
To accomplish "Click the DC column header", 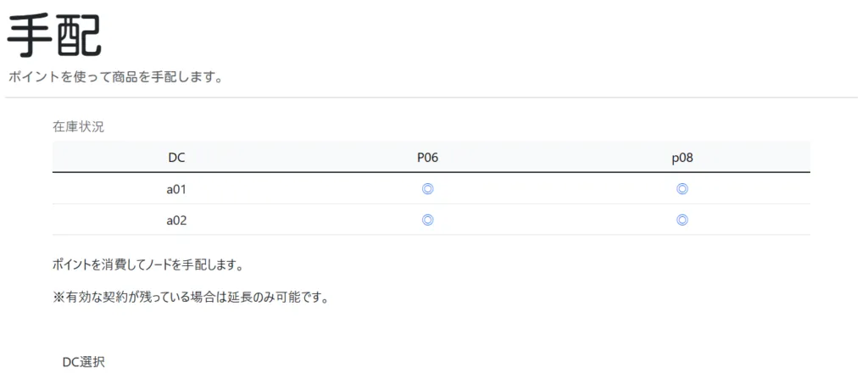I will point(176,158).
